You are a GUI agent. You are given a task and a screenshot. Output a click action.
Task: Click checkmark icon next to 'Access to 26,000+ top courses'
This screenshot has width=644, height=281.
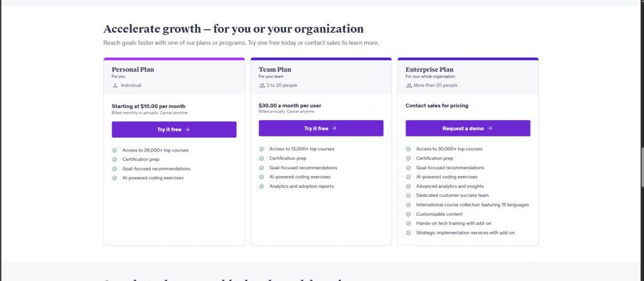coord(114,150)
